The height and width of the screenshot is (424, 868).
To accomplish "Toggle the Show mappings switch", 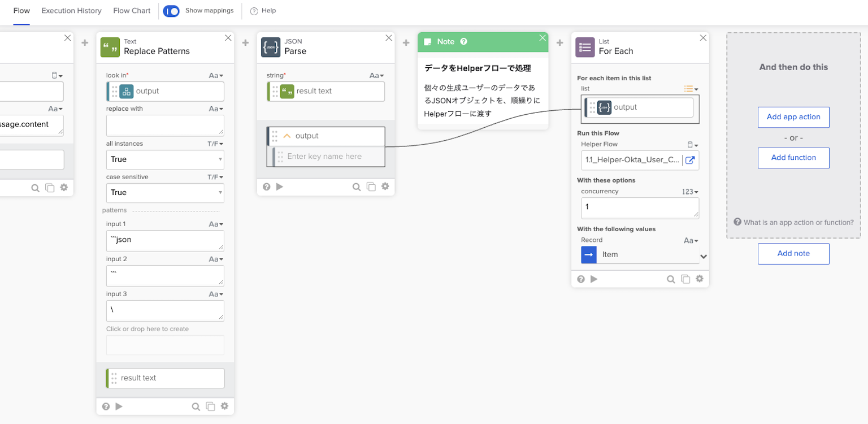I will (171, 11).
